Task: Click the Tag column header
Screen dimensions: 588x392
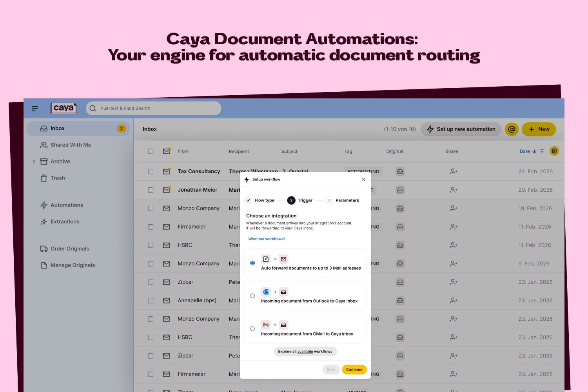Action: [x=348, y=151]
